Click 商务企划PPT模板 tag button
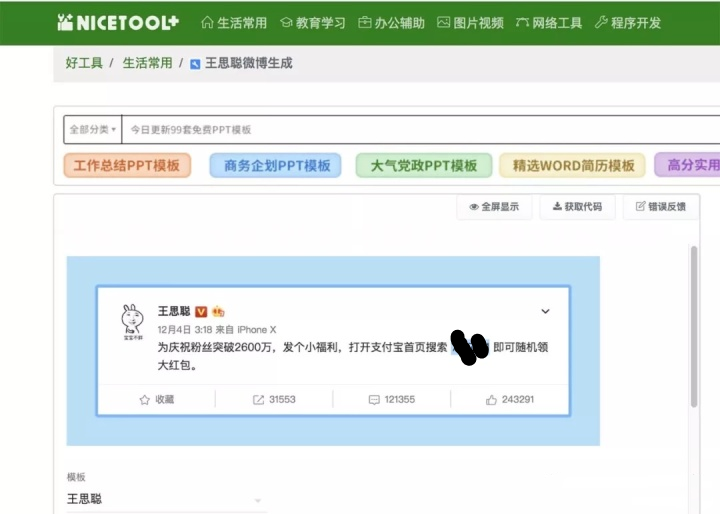Screen dimensions: 720x514 [276, 165]
